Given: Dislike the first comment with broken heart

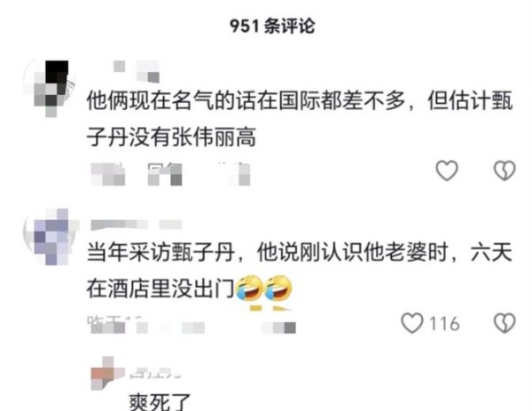Looking at the screenshot, I should tap(505, 170).
